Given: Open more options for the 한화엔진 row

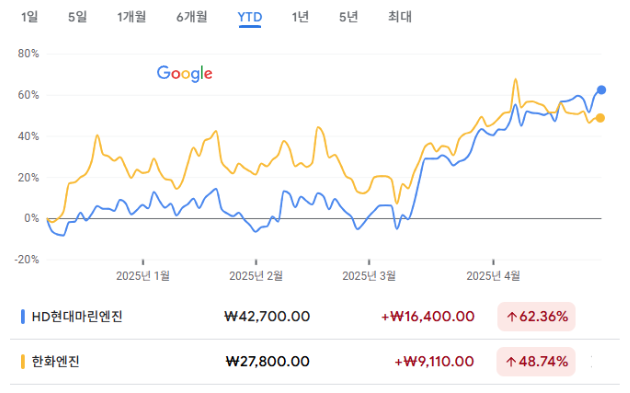Looking at the screenshot, I should tap(592, 362).
